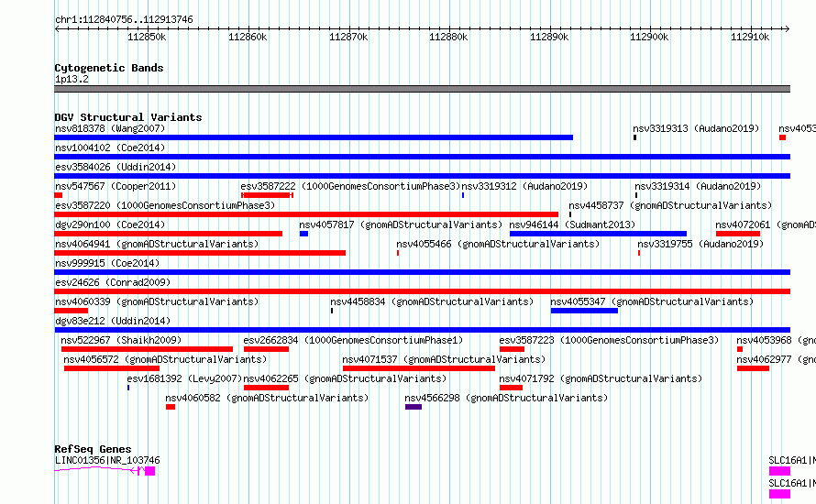Image resolution: width=816 pixels, height=504 pixels.
Task: Click the gray 1p13.2 cytoband bar
Action: [422, 89]
